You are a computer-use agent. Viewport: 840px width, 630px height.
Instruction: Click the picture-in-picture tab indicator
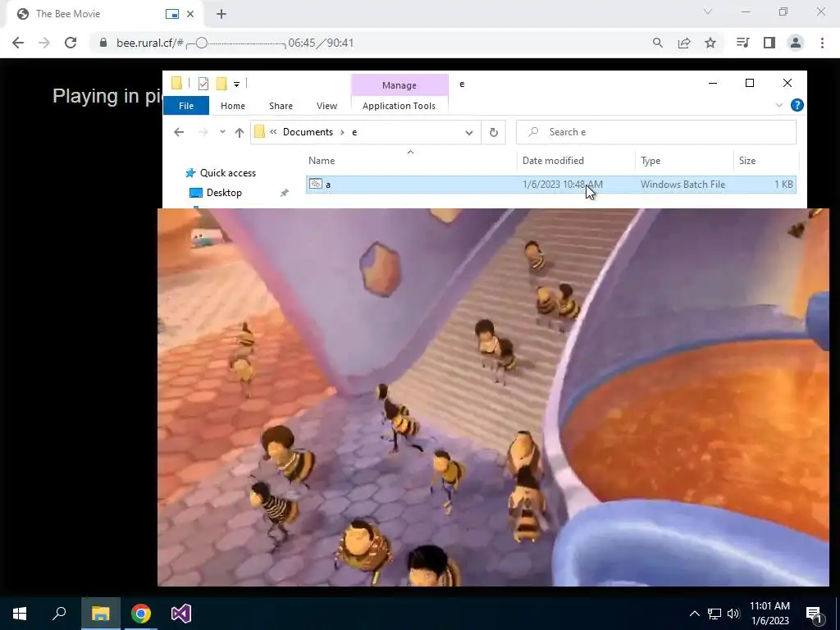click(172, 15)
